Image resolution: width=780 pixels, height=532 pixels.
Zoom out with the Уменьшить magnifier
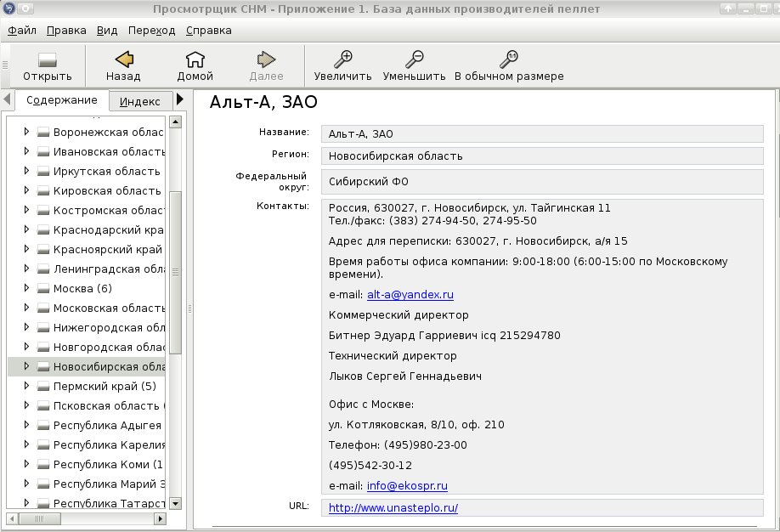(414, 59)
